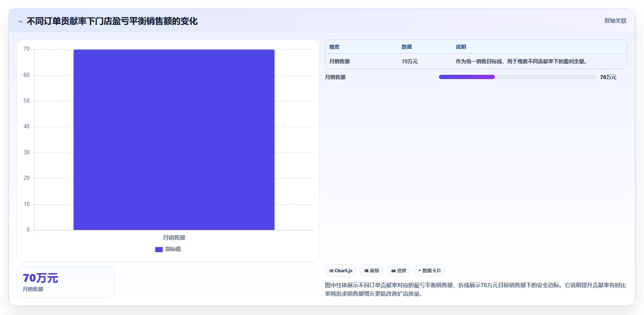Image resolution: width=644 pixels, height=315 pixels.
Task: Click the 月销售额 cell in the table
Action: tap(339, 62)
